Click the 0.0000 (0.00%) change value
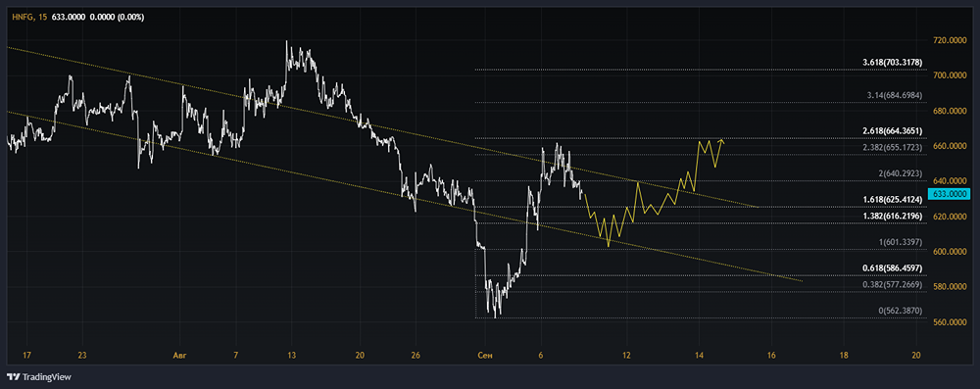980x389 pixels. [117, 18]
